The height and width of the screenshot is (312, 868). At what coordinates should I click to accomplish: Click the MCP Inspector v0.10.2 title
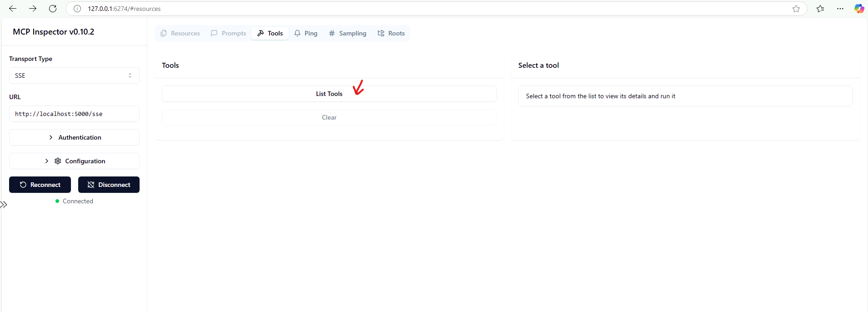54,32
